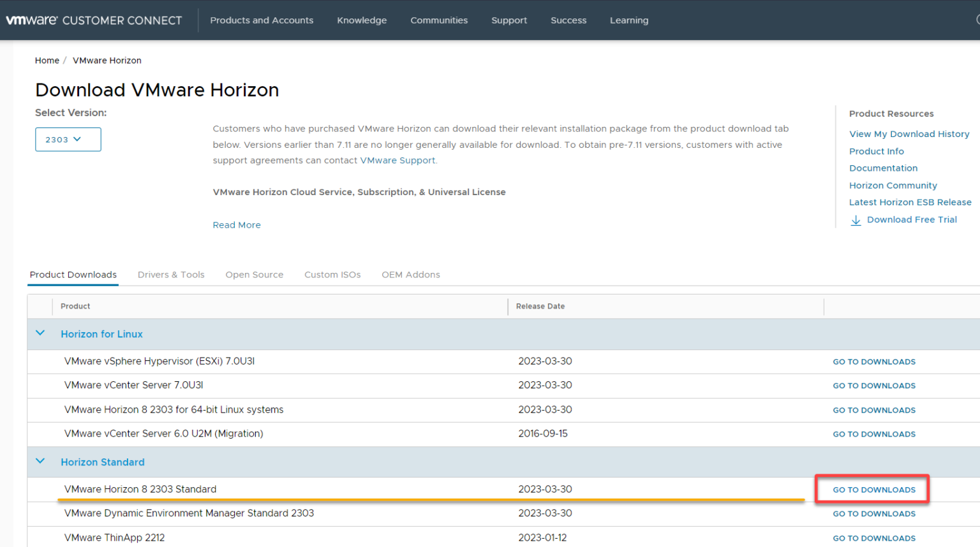This screenshot has width=980, height=547.
Task: Click the VMware Customer Connect logo
Action: tap(94, 20)
